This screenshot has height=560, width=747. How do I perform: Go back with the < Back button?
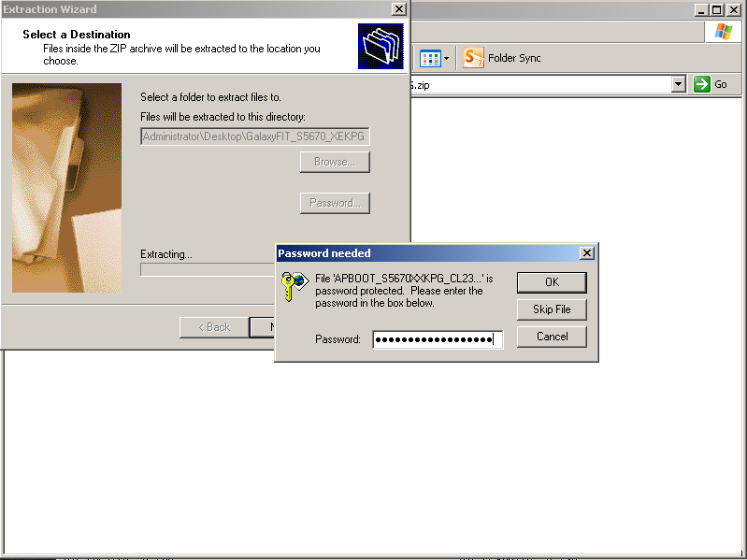[214, 327]
